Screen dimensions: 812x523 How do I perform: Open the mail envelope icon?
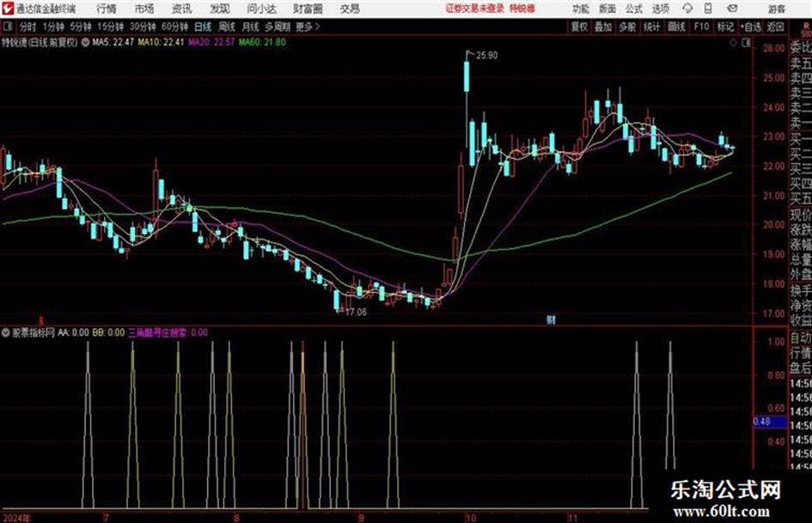point(732,9)
